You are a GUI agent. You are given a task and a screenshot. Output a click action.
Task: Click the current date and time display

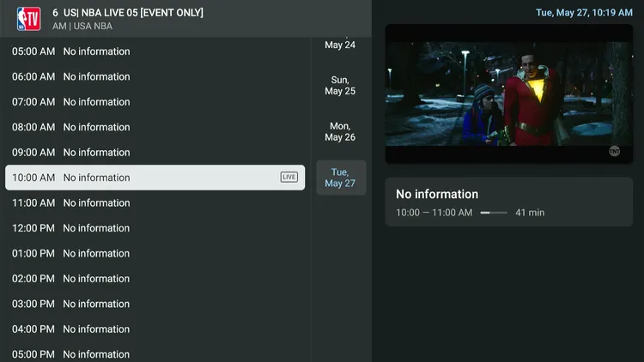click(x=584, y=13)
